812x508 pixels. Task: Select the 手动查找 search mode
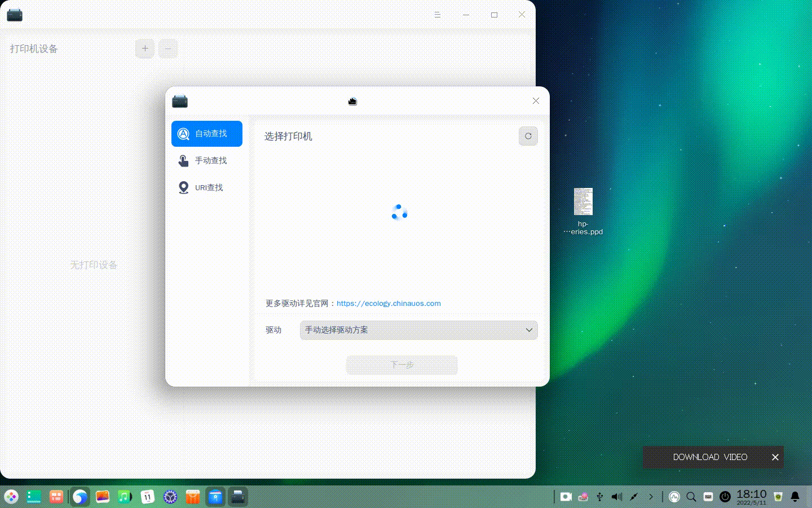point(207,160)
